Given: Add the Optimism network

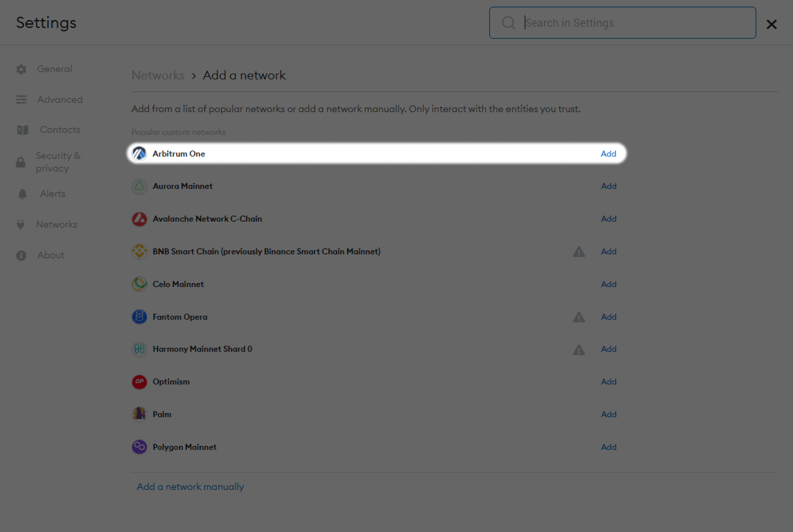Looking at the screenshot, I should [608, 382].
